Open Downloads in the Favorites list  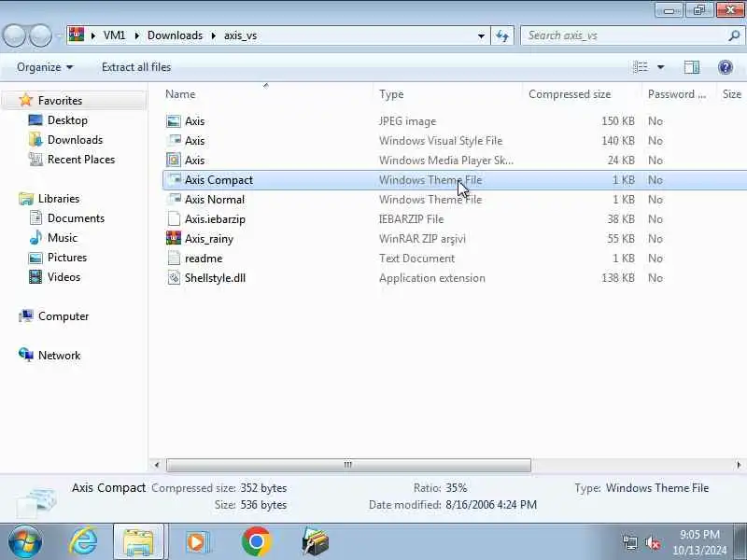point(76,139)
